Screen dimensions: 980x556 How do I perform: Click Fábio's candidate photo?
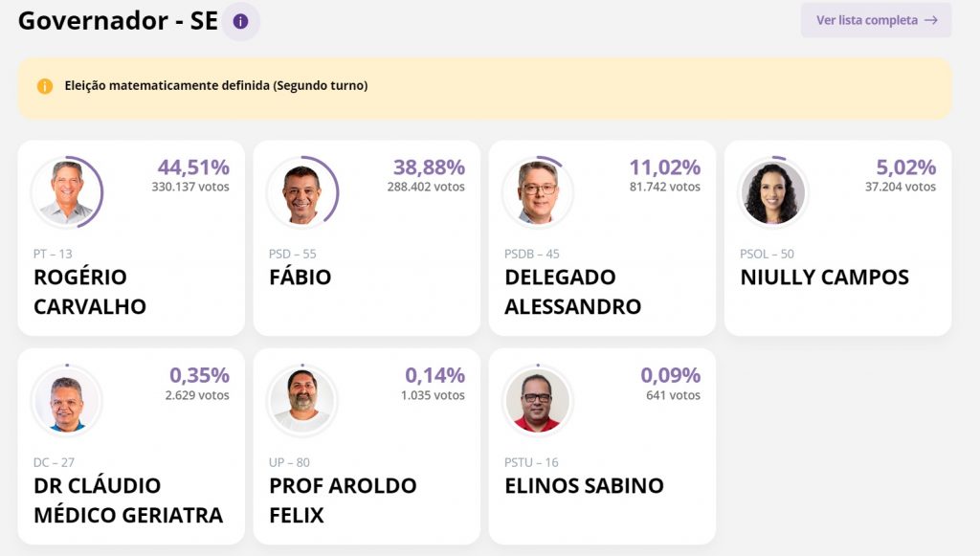click(x=301, y=192)
